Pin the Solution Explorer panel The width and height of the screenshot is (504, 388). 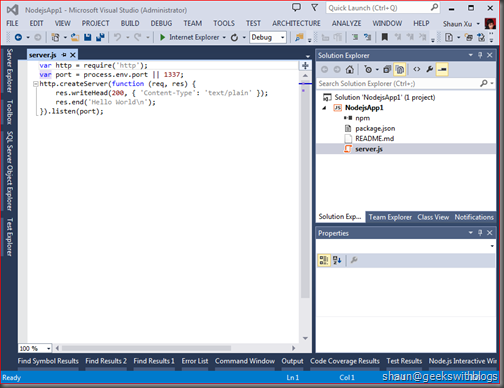coord(480,55)
